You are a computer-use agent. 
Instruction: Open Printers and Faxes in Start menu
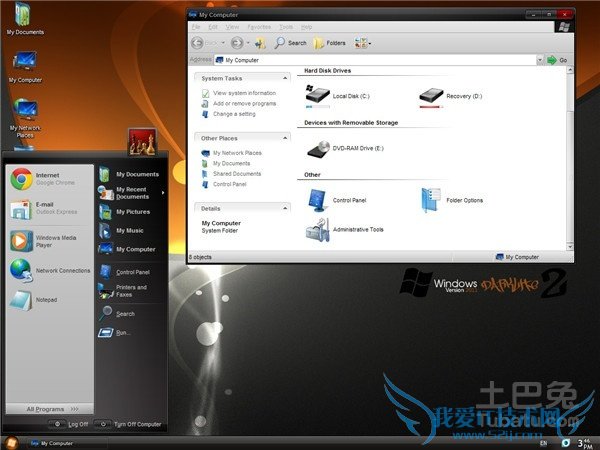point(123,291)
